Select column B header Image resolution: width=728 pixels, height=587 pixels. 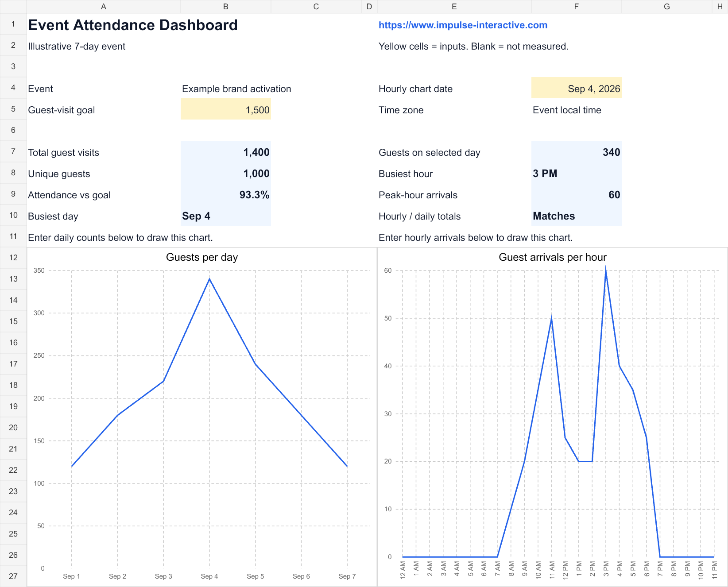pos(226,7)
